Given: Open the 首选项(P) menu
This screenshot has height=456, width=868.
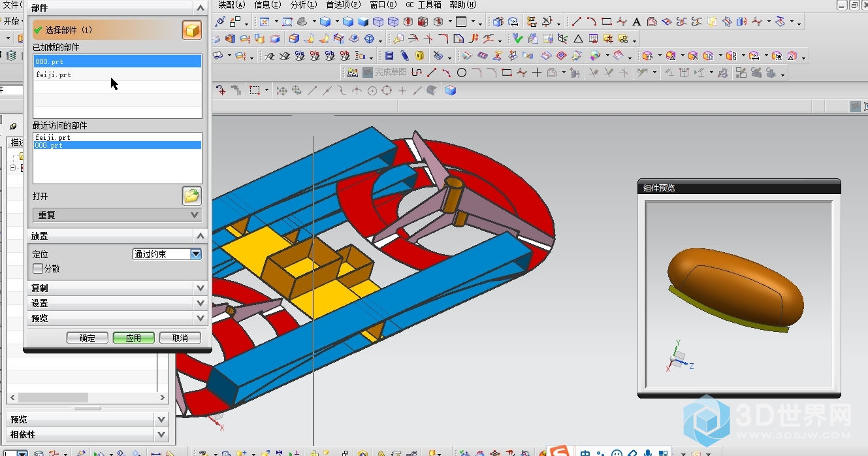Looking at the screenshot, I should [343, 5].
